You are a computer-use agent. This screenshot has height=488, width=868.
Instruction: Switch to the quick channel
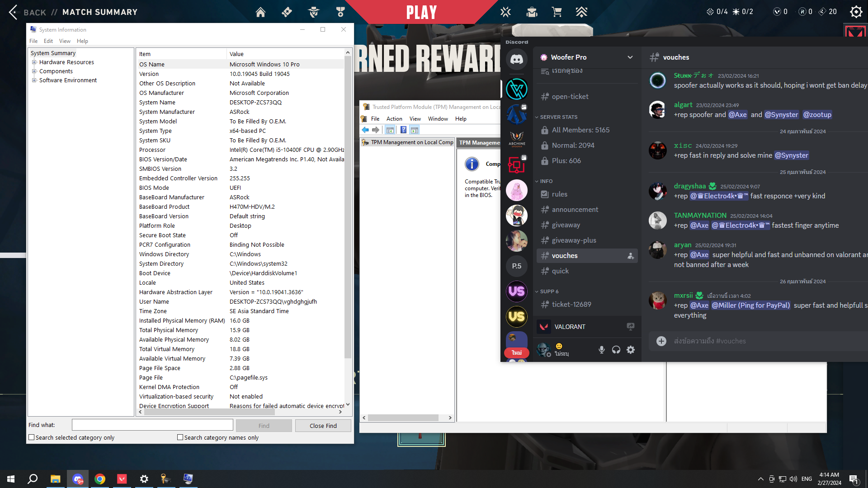click(587, 271)
